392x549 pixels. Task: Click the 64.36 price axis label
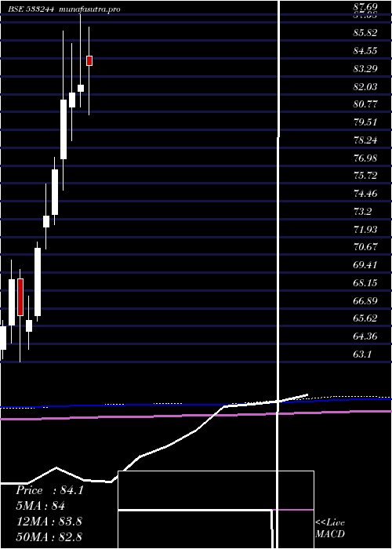click(365, 336)
